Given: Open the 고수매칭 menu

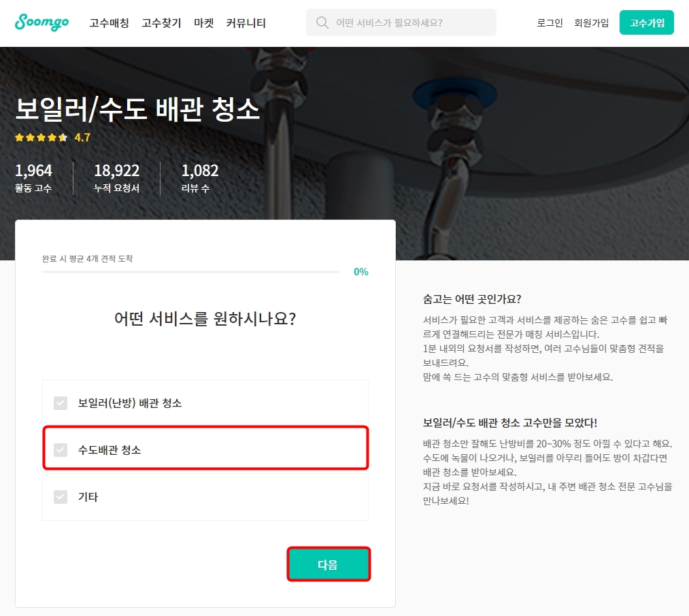Looking at the screenshot, I should [108, 22].
